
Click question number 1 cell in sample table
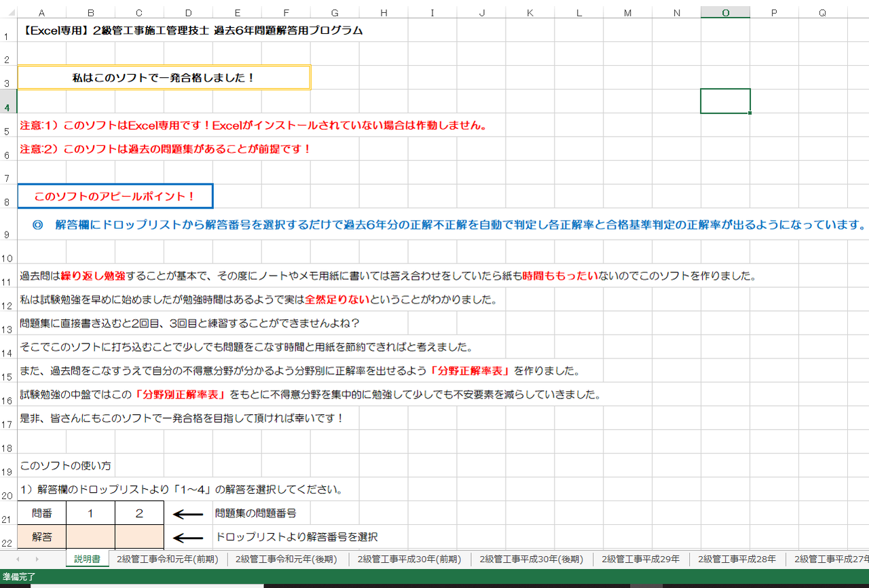(x=90, y=513)
